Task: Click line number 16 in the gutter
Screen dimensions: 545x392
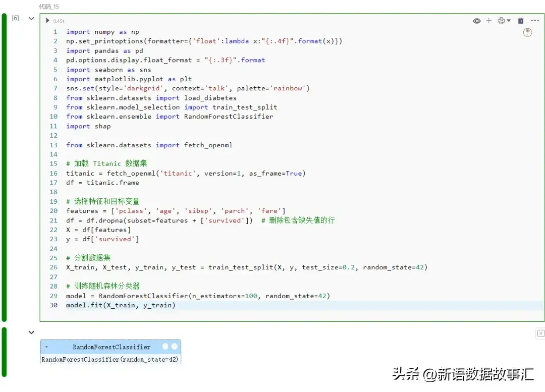Action: coord(53,173)
